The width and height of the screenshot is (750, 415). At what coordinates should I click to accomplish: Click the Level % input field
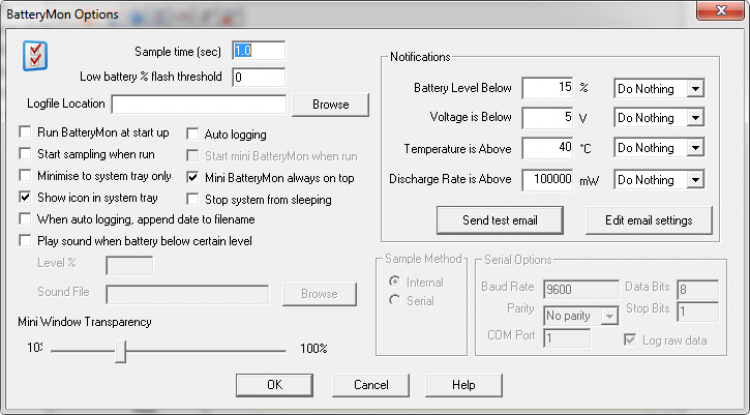[x=129, y=265]
